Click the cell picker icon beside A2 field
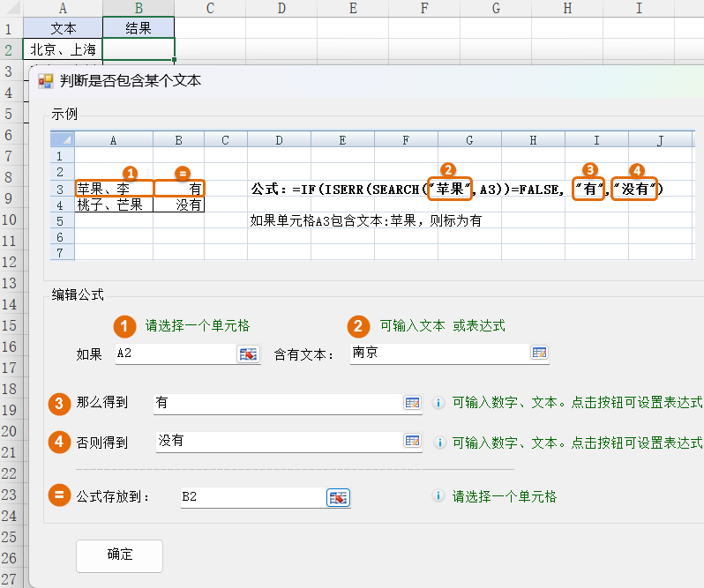704x588 pixels. coord(248,354)
